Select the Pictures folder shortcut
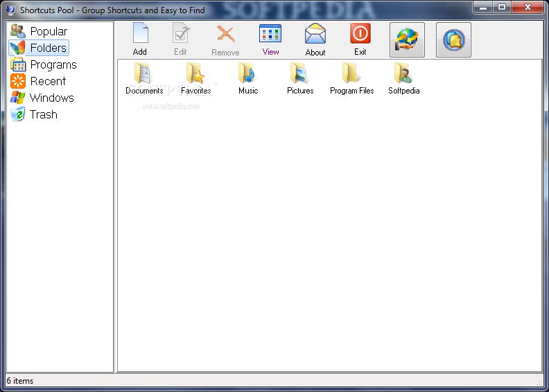This screenshot has height=392, width=549. click(300, 78)
